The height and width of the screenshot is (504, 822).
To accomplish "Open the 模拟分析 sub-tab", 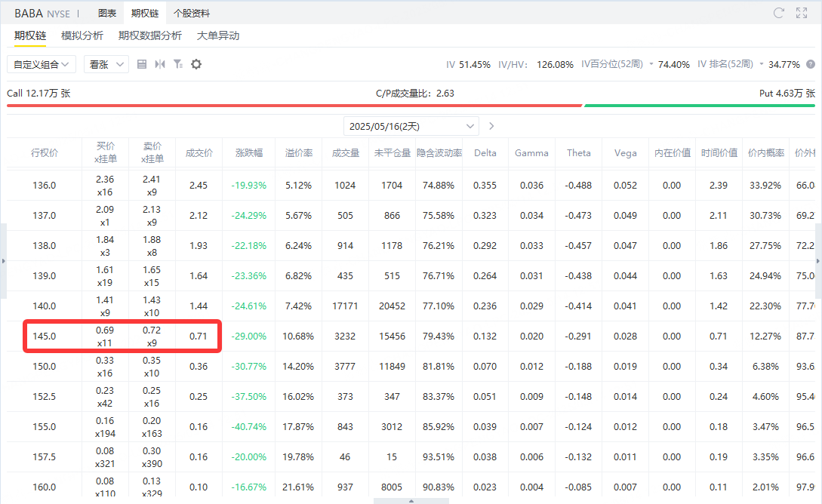I will coord(82,35).
